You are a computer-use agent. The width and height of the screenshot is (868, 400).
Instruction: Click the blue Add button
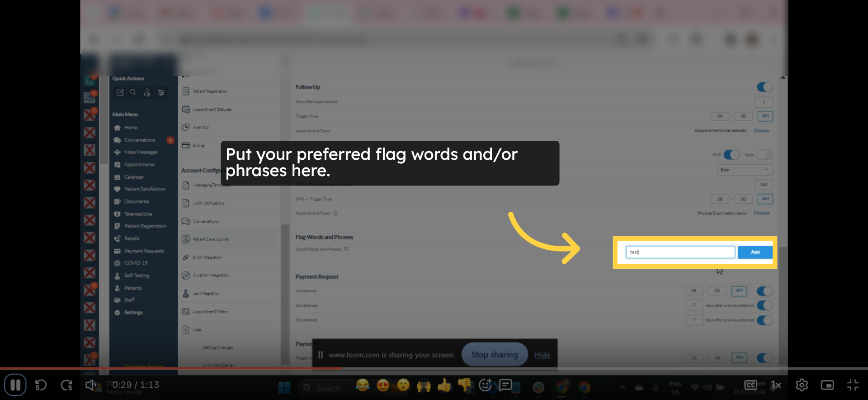(755, 252)
